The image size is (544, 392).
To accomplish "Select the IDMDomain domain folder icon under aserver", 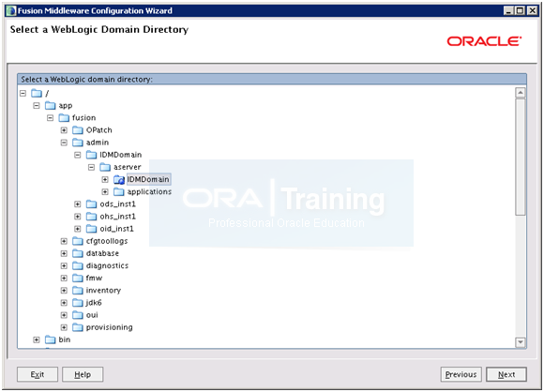I will (x=119, y=180).
